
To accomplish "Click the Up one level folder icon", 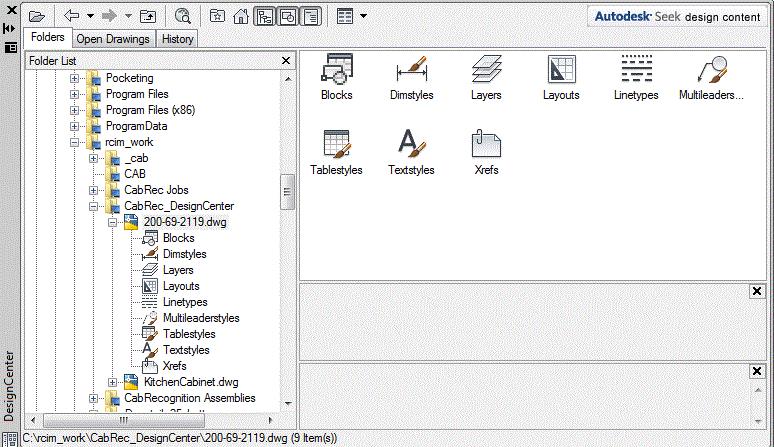I will 148,16.
